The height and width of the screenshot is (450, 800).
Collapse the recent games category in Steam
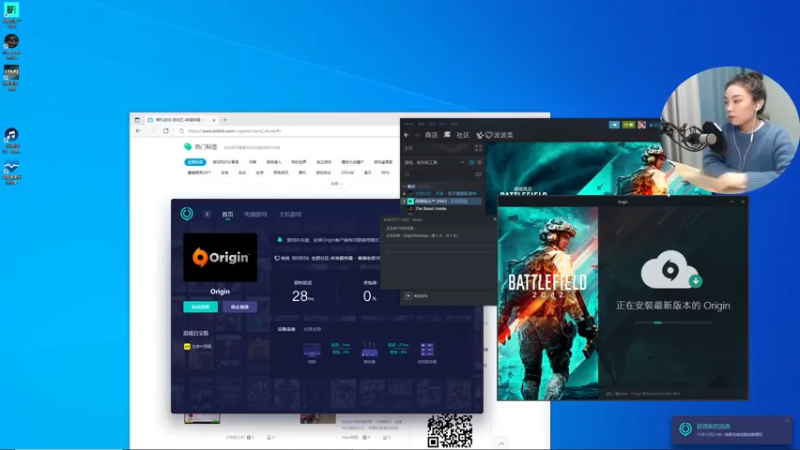coord(405,187)
